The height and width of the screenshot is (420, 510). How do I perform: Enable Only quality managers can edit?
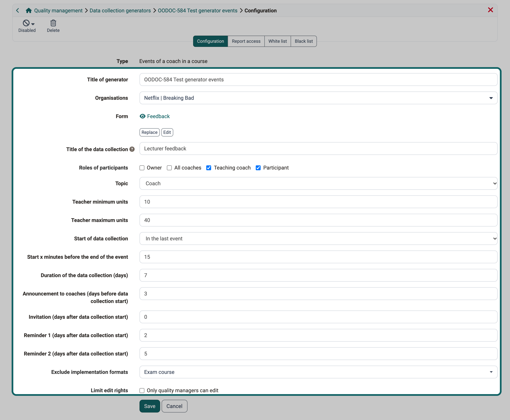(142, 391)
